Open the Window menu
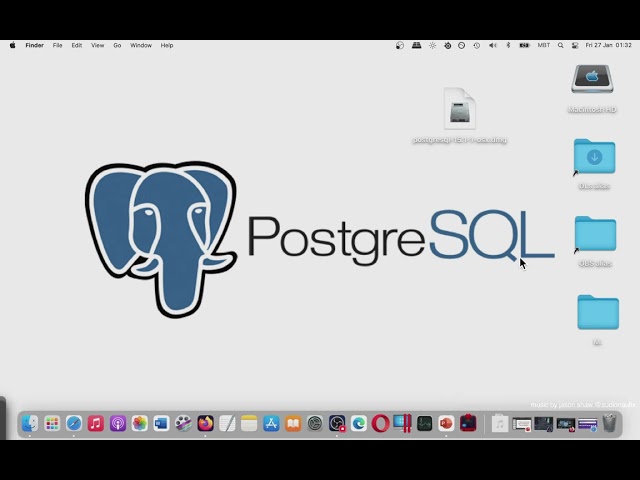This screenshot has width=640, height=480. click(141, 45)
